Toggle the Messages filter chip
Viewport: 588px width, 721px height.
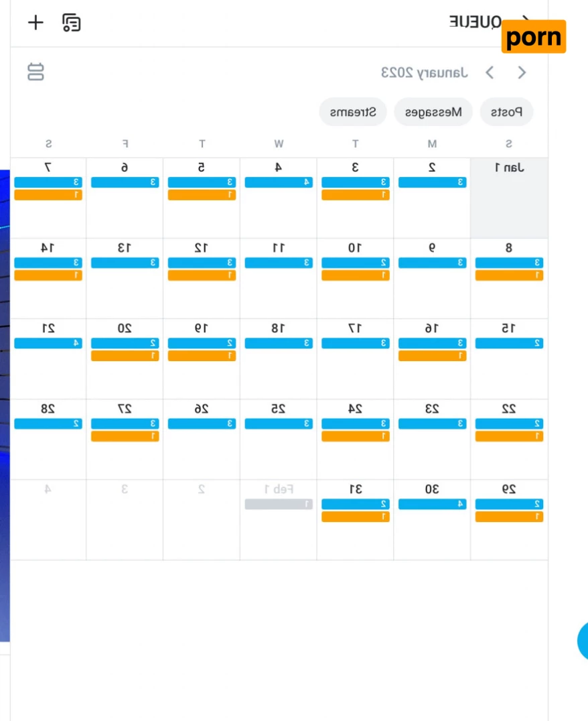point(433,112)
